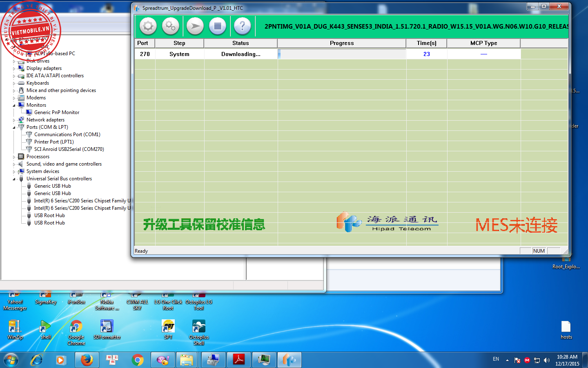Click the Downloading... status cell

point(241,54)
